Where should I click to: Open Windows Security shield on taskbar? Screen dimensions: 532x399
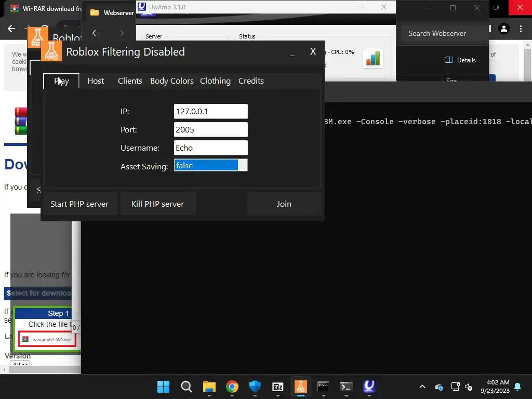pos(255,387)
